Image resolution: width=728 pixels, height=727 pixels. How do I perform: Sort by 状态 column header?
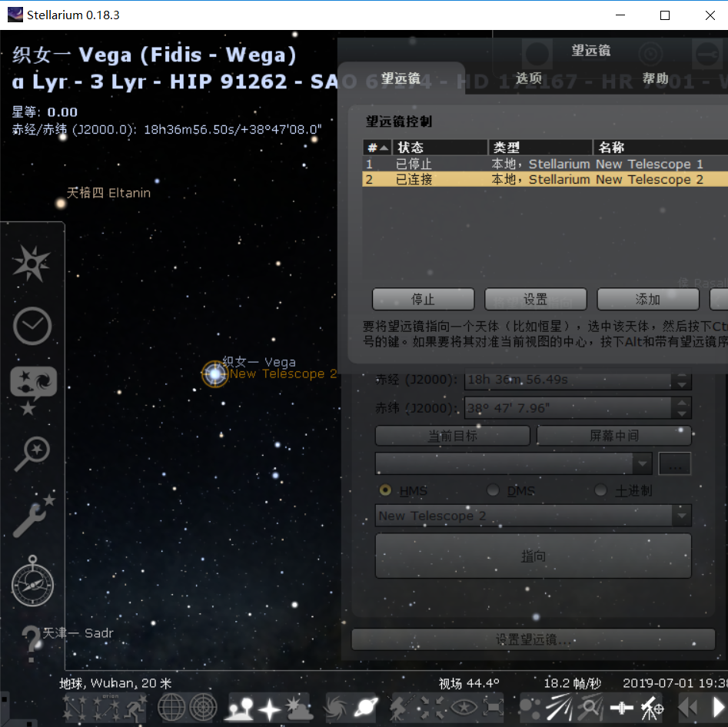440,148
